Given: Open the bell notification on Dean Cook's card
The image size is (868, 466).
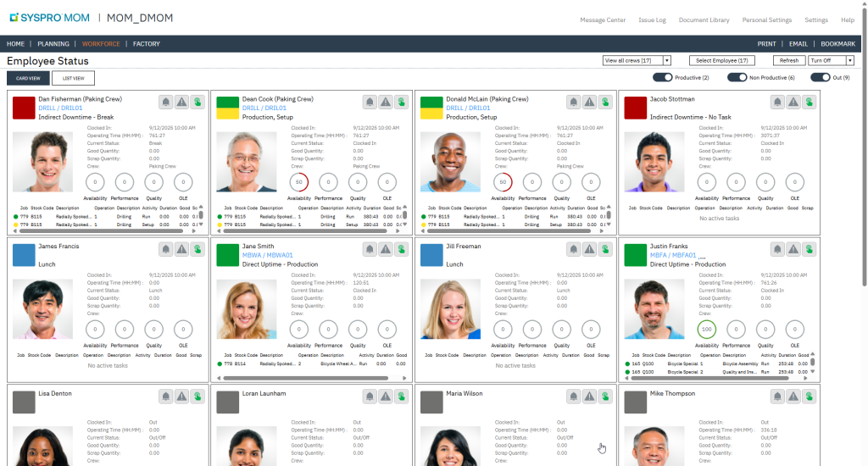Looking at the screenshot, I should click(x=370, y=102).
